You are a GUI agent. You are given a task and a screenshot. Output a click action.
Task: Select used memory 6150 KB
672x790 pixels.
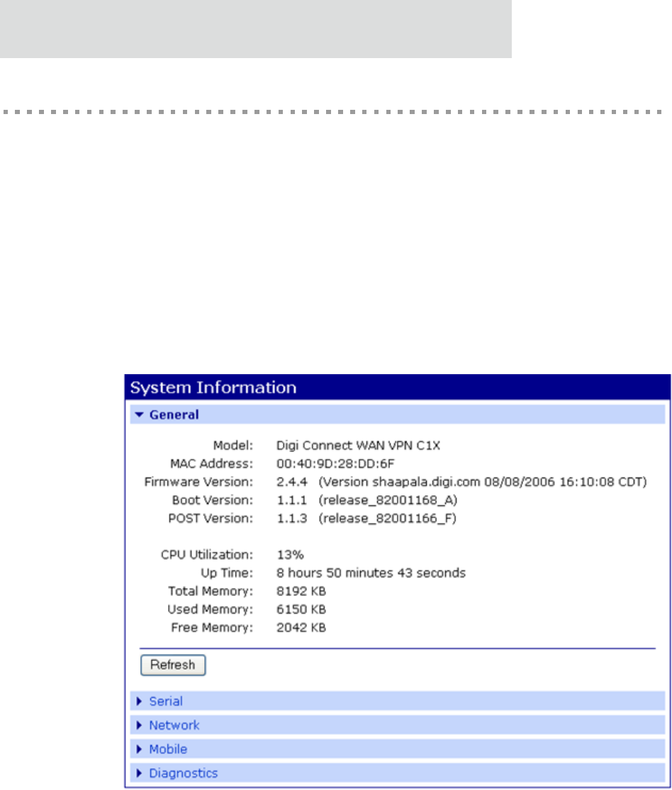tap(301, 609)
